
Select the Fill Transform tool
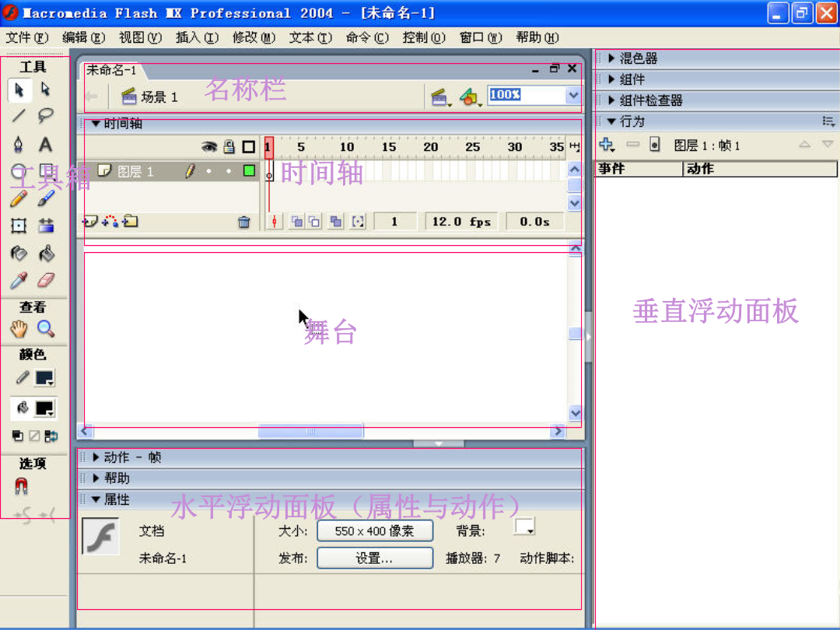[x=46, y=226]
